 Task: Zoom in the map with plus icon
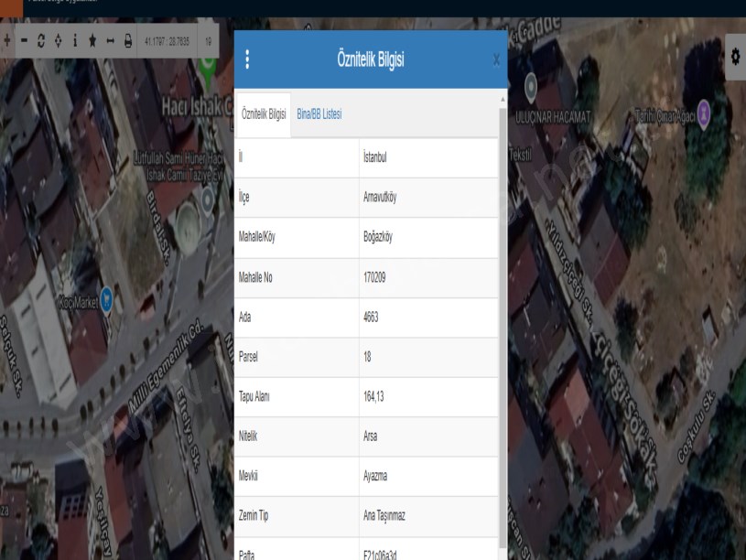click(x=6, y=41)
